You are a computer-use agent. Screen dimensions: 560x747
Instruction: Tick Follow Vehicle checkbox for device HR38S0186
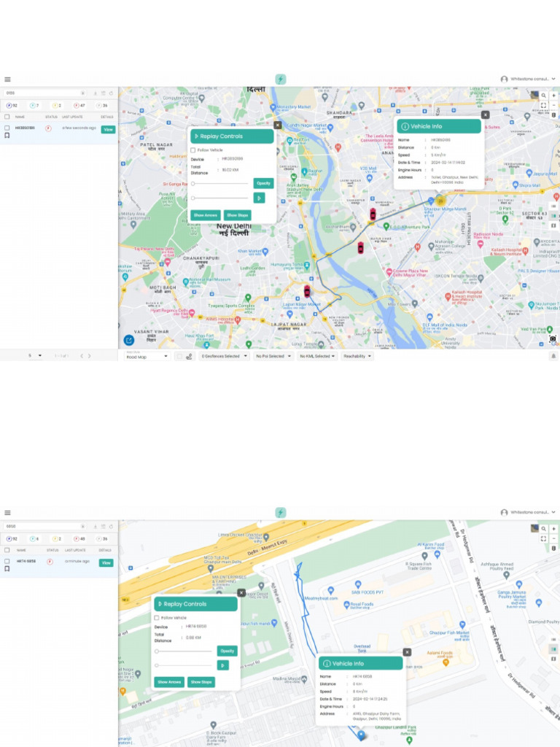(193, 150)
